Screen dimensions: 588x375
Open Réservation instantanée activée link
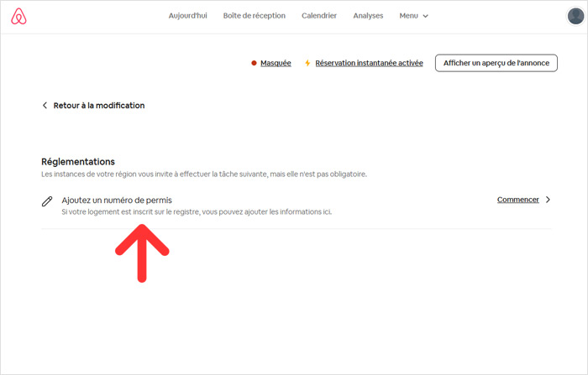(x=369, y=63)
